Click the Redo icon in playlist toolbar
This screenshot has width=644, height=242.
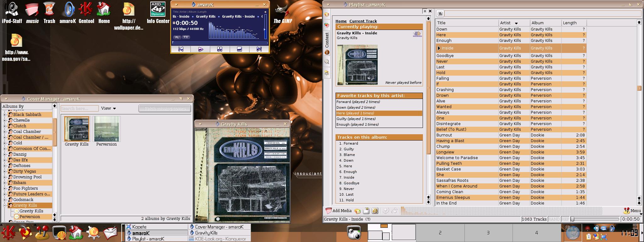tap(394, 211)
